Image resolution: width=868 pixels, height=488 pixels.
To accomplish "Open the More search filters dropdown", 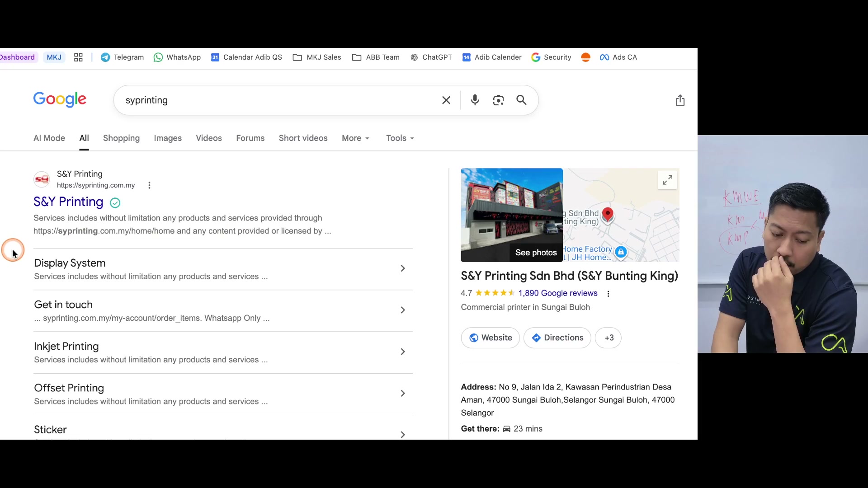I will (x=356, y=138).
